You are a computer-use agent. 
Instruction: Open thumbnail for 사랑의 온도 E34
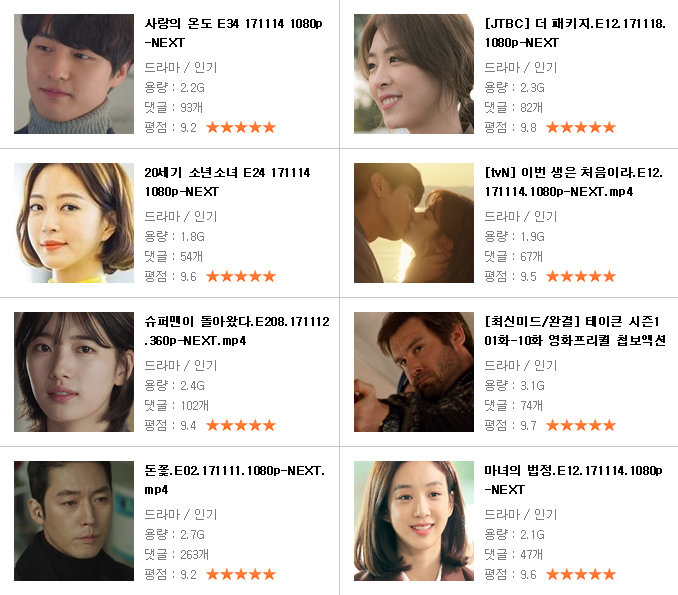click(x=74, y=74)
